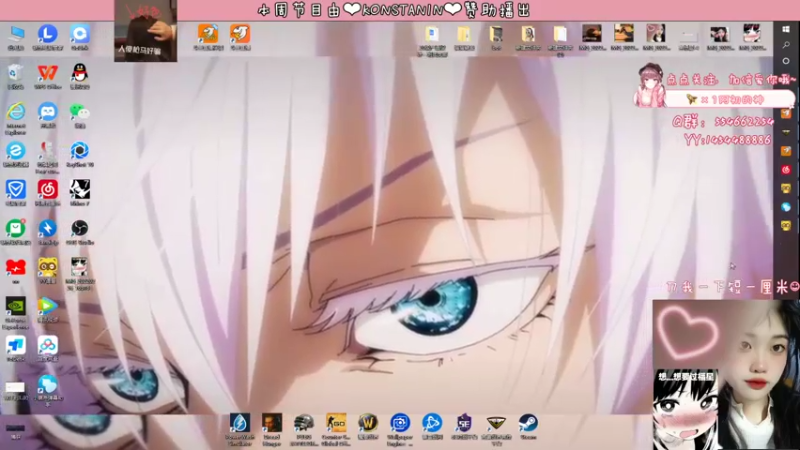Open the This PC desktop icon
This screenshot has height=450, width=800.
click(x=16, y=34)
